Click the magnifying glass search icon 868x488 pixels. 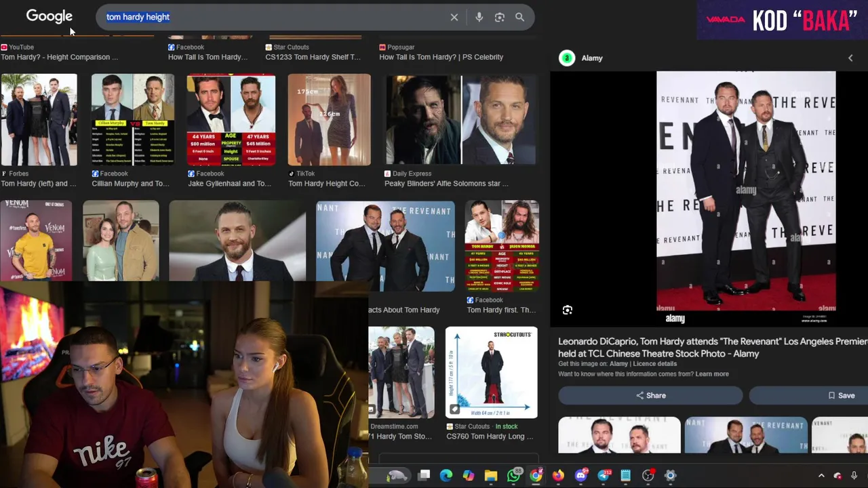pos(519,17)
